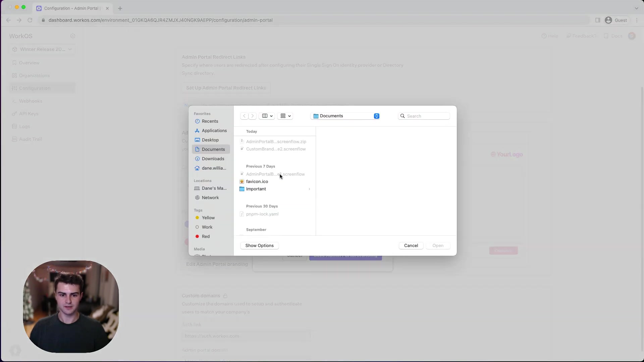Filter by the Work tag
The width and height of the screenshot is (644, 362).
(207, 227)
